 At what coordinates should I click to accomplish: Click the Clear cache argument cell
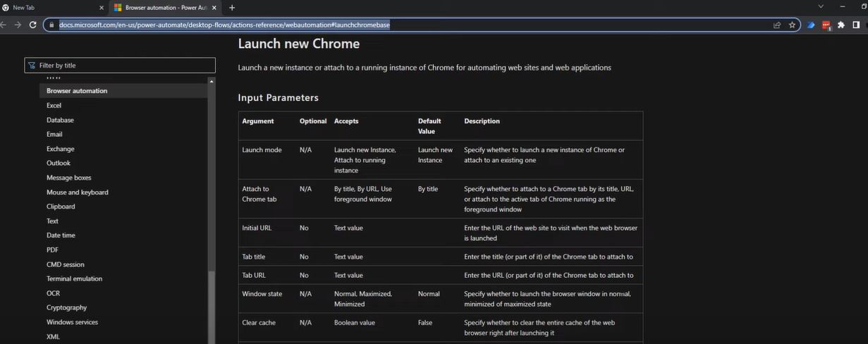click(x=259, y=323)
